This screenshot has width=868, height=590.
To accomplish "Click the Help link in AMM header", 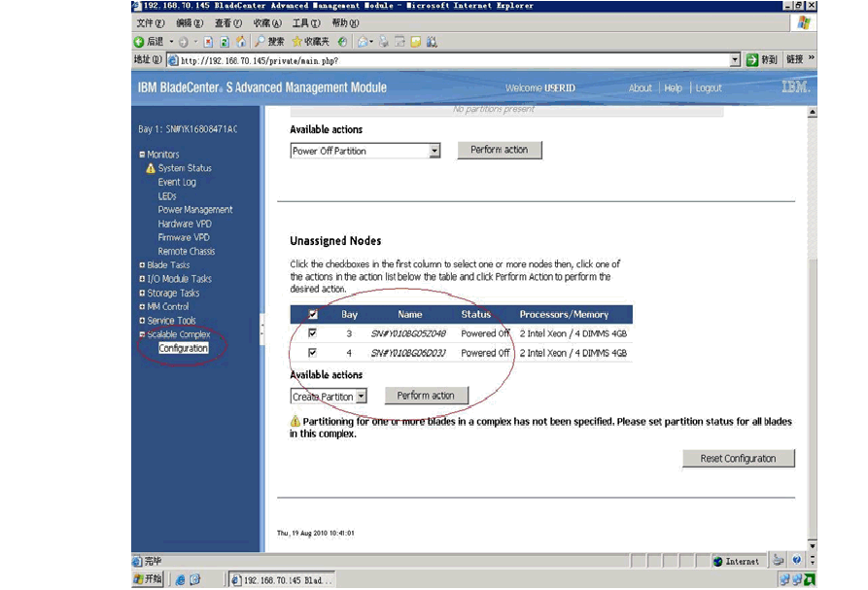I will (674, 88).
